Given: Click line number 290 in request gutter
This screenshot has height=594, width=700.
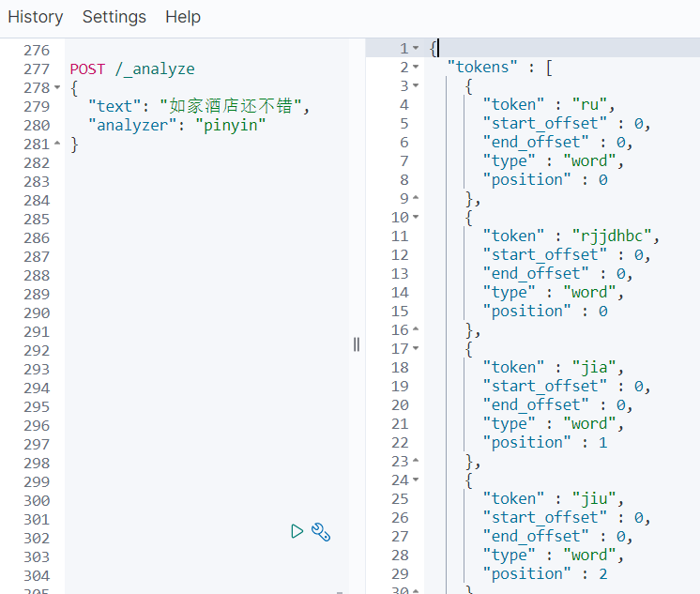Looking at the screenshot, I should point(37,312).
